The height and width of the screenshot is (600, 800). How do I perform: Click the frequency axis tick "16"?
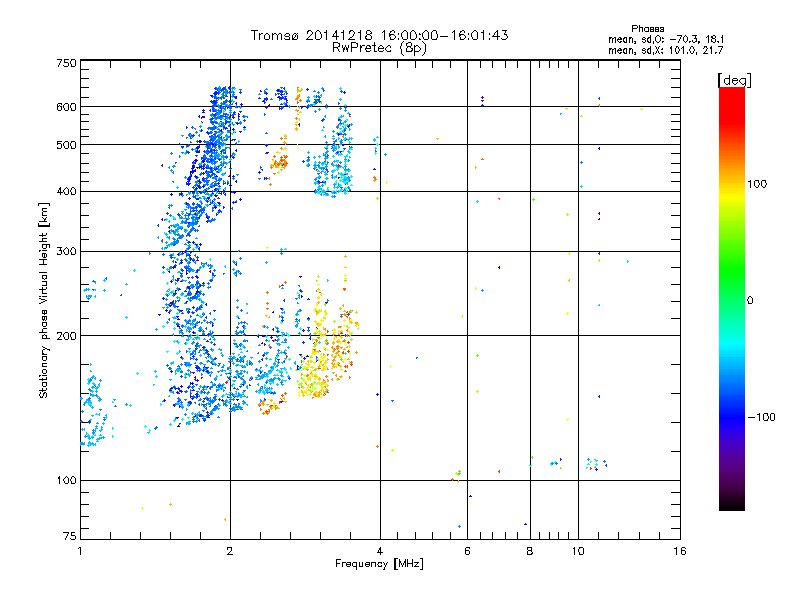tap(680, 551)
